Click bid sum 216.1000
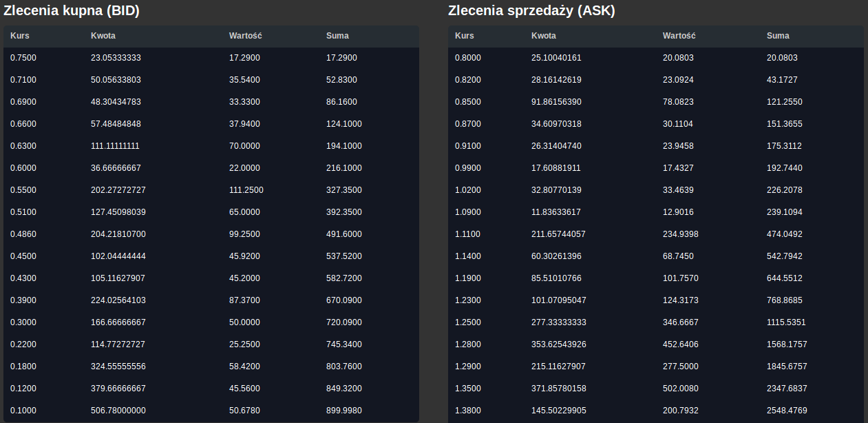The width and height of the screenshot is (868, 423). [344, 168]
